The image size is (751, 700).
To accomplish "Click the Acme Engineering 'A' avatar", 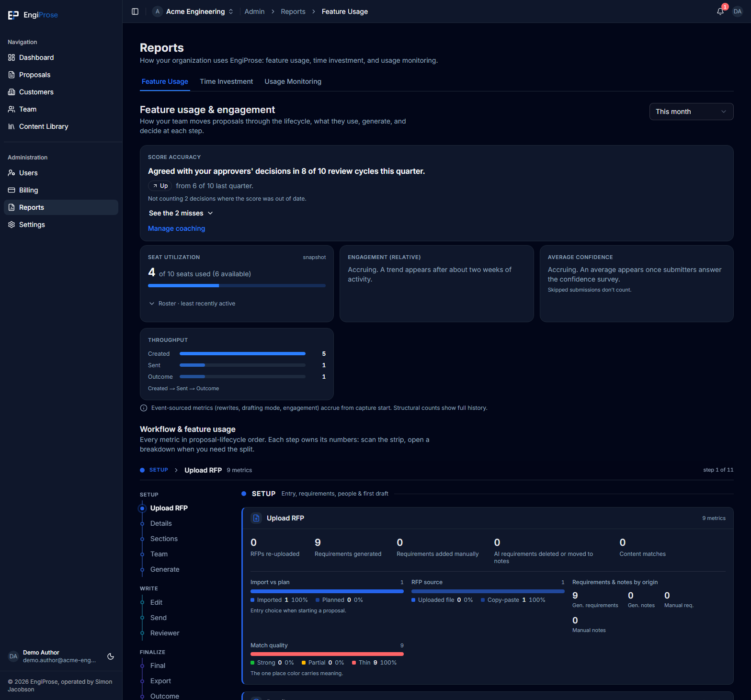I will tap(158, 11).
